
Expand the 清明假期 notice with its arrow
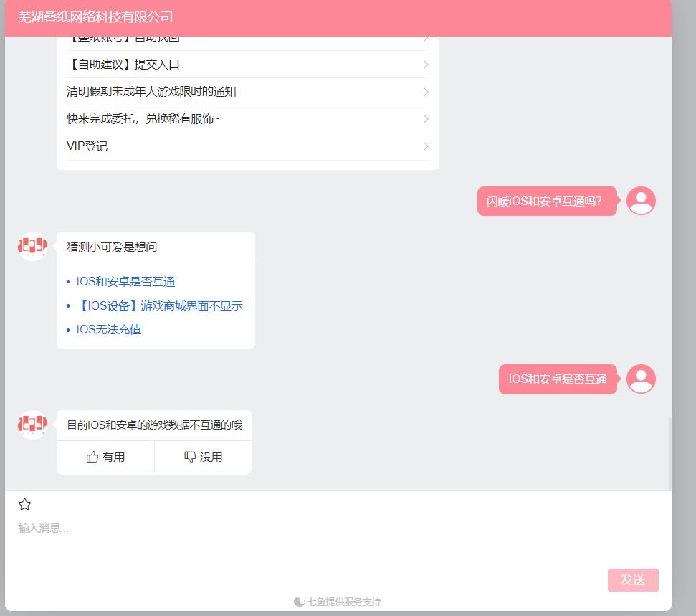427,91
